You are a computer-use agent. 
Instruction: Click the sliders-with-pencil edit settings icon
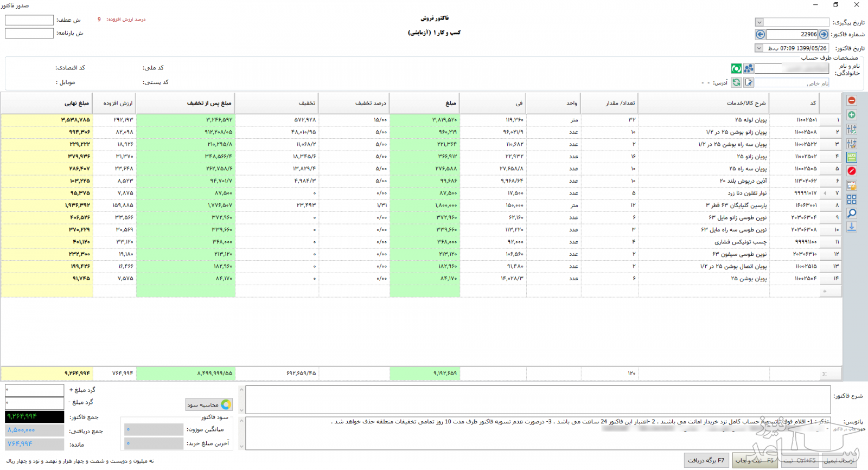(x=852, y=144)
